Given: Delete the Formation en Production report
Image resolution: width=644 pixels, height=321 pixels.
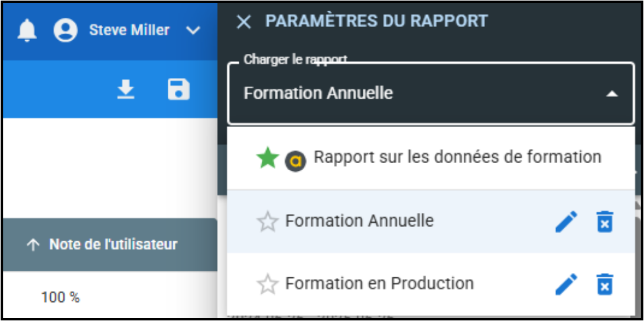Looking at the screenshot, I should point(604,284).
